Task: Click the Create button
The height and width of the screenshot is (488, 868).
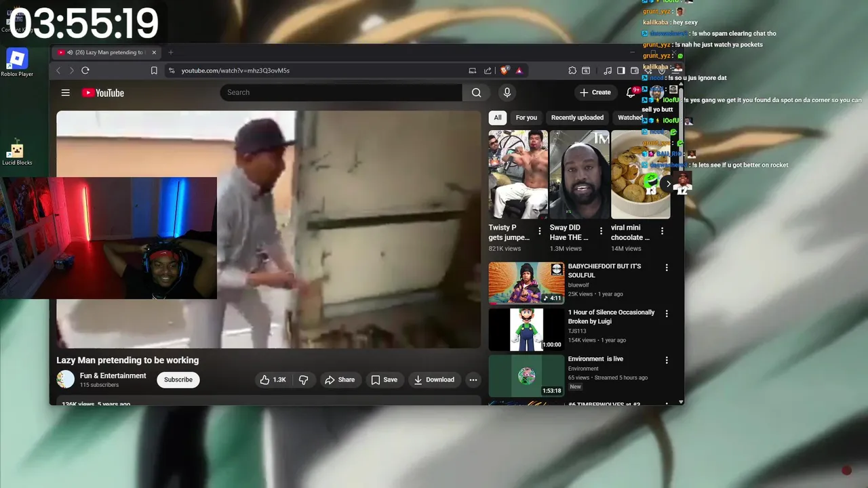Action: pos(595,92)
